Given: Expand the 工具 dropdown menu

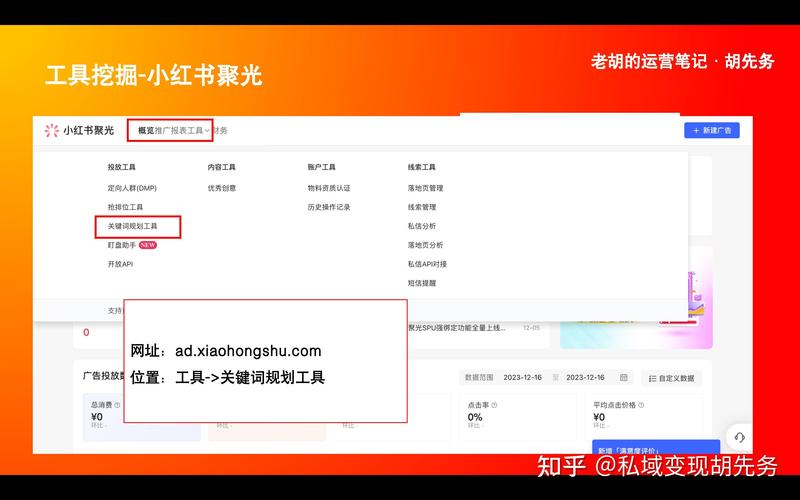Looking at the screenshot, I should click(x=198, y=130).
